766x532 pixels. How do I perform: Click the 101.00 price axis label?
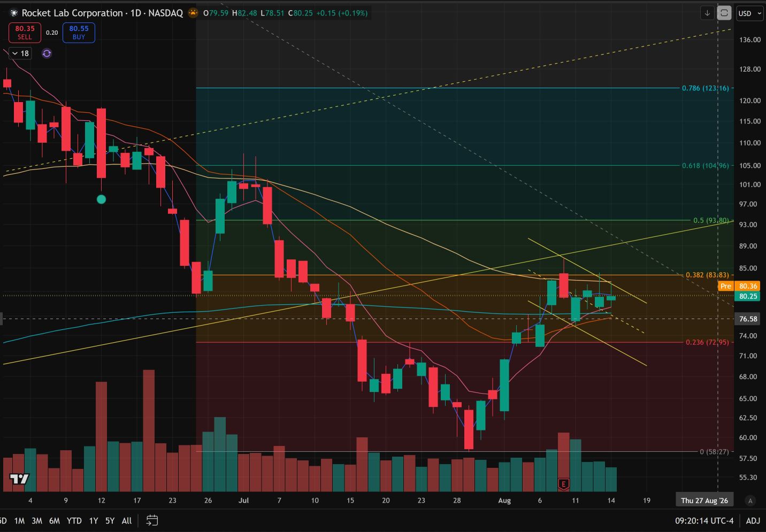(x=749, y=184)
